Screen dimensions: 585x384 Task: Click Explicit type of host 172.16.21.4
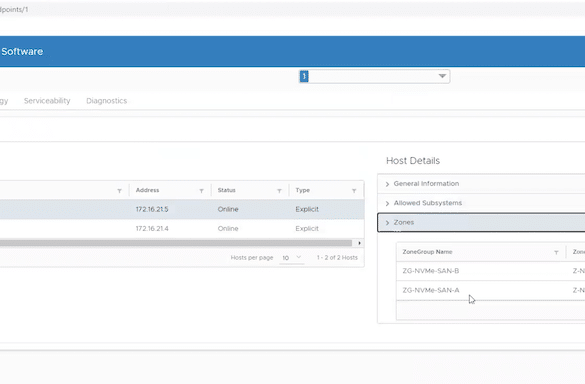[x=307, y=228]
